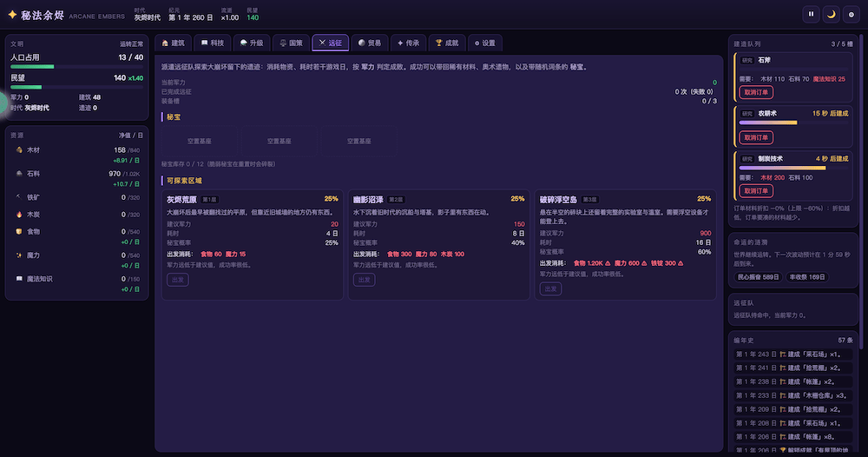Viewport: 868px width, 457px height.
Task: Switch to the 传承 legacy tab
Action: click(409, 43)
